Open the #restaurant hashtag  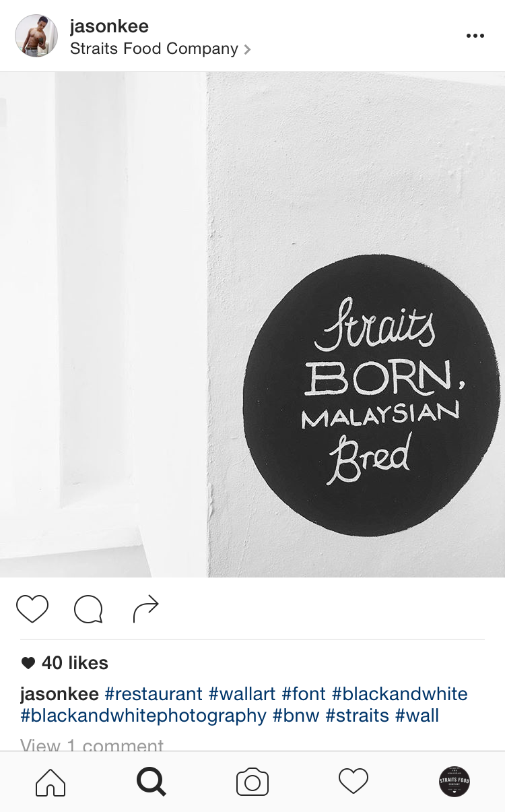[154, 694]
